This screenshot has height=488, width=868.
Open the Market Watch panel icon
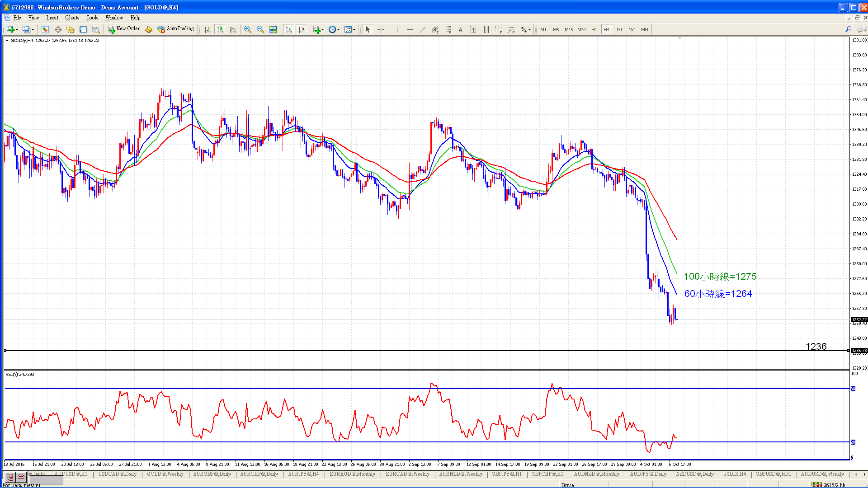click(x=45, y=29)
